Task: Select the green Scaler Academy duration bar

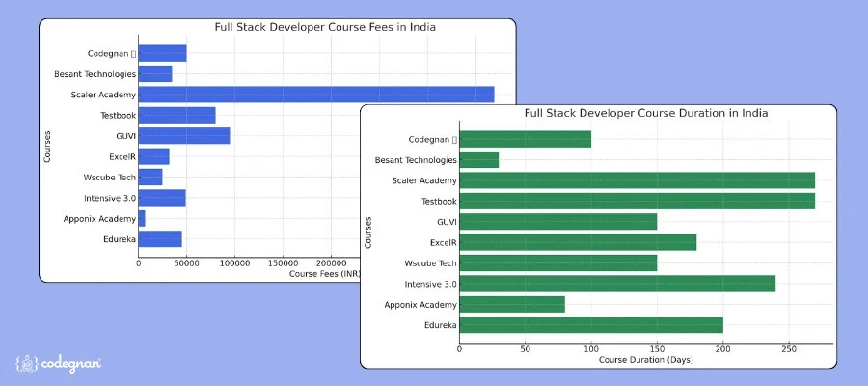Action: (x=637, y=180)
